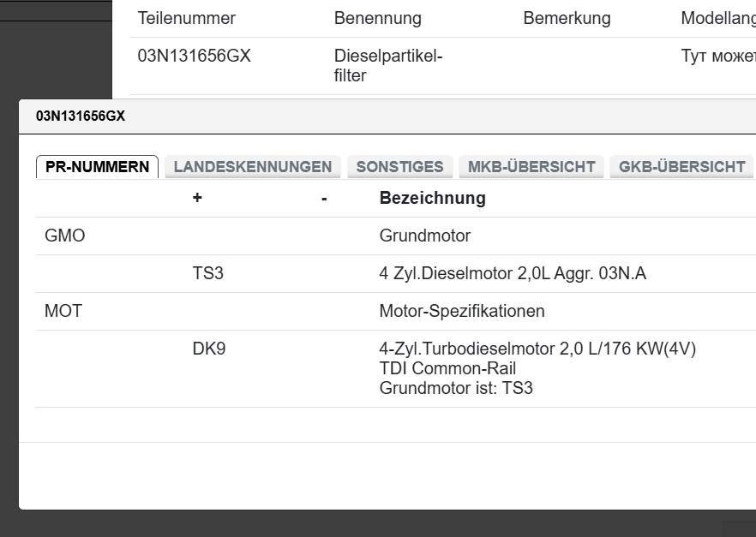Screen dimensions: 756x537
Task: Click the plus column header
Action: click(x=197, y=198)
